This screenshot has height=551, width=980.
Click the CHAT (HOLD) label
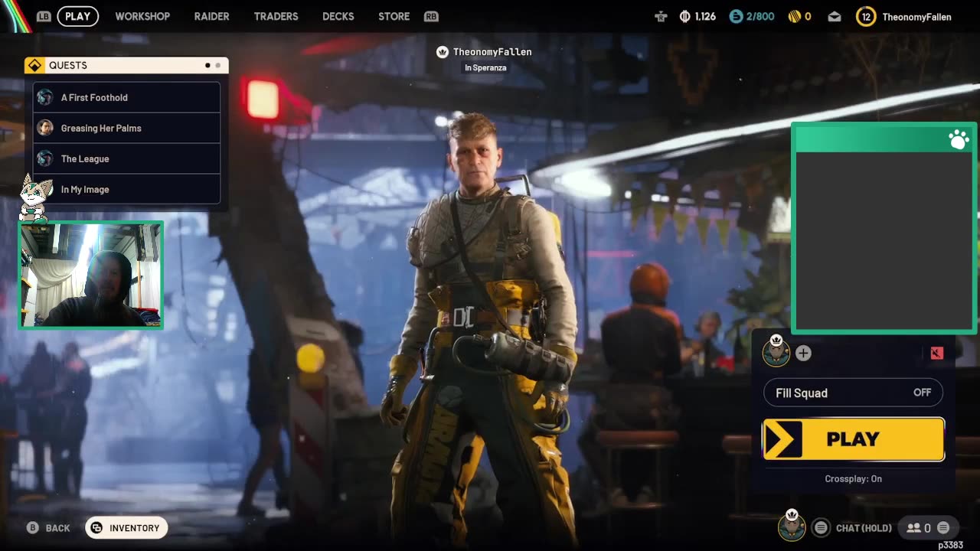(x=864, y=528)
